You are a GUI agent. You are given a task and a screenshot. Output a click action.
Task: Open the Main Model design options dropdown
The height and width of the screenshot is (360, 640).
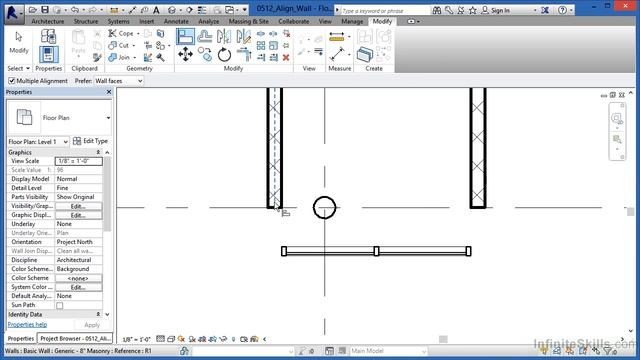click(389, 351)
